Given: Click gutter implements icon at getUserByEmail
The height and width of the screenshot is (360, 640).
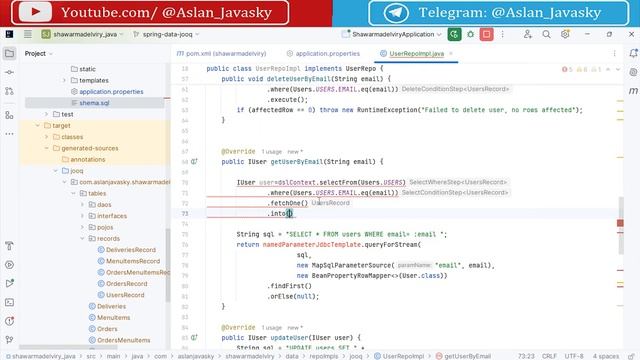Looking at the screenshot, I should pyautogui.click(x=194, y=162).
